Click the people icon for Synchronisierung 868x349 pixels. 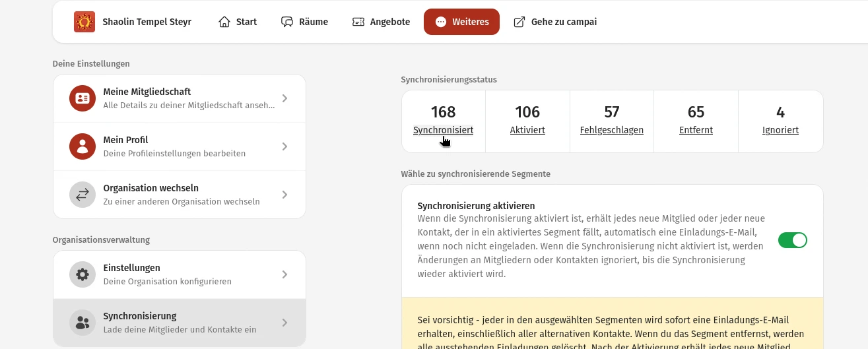83,323
